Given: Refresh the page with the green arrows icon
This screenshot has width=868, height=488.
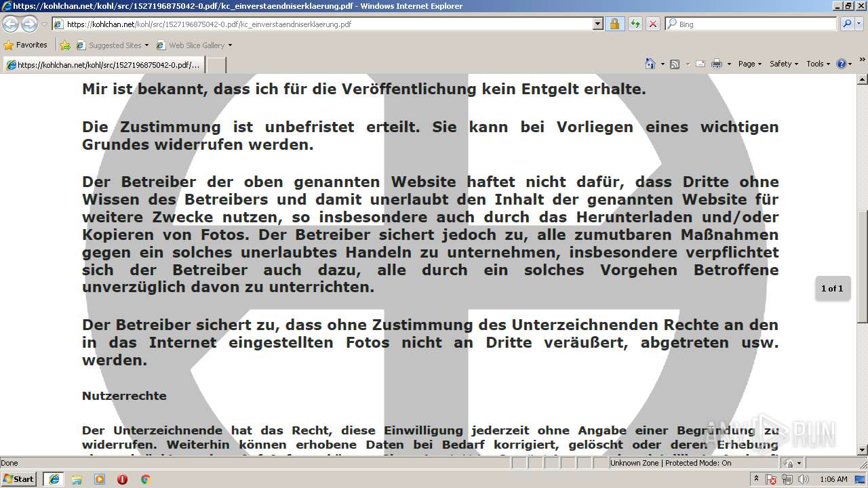Looking at the screenshot, I should coord(635,24).
